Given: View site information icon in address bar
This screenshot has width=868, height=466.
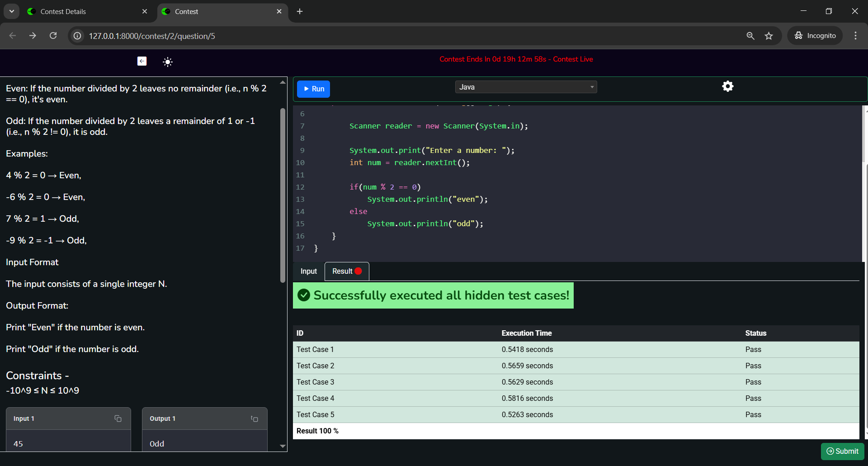Looking at the screenshot, I should click(78, 36).
